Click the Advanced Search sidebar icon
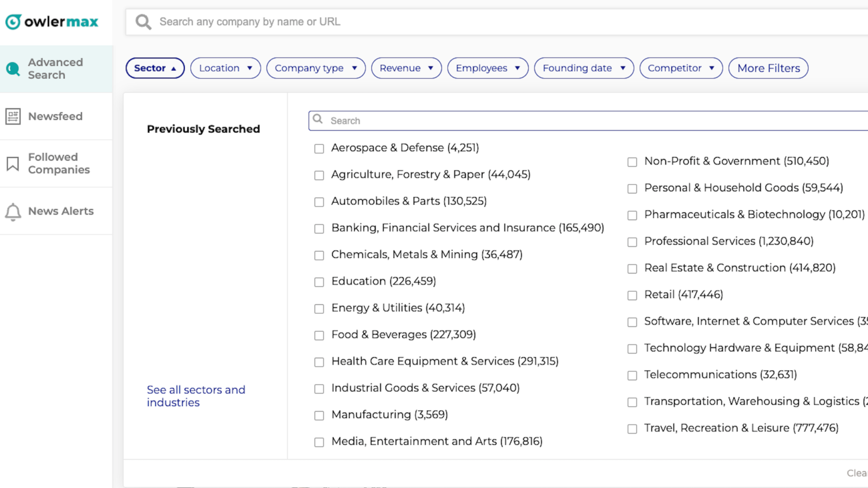The height and width of the screenshot is (488, 868). (x=13, y=69)
